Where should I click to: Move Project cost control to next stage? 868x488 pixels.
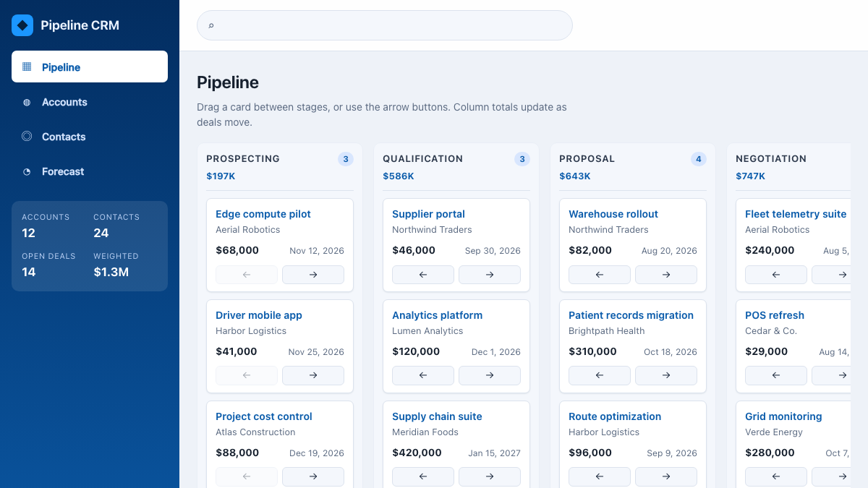click(313, 477)
